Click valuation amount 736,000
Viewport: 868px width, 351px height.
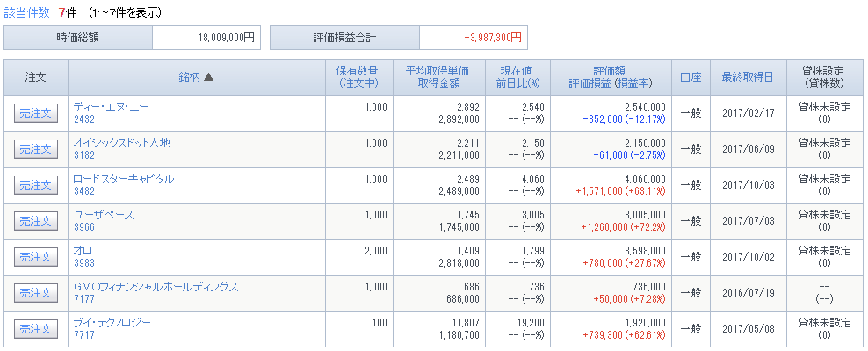click(647, 286)
